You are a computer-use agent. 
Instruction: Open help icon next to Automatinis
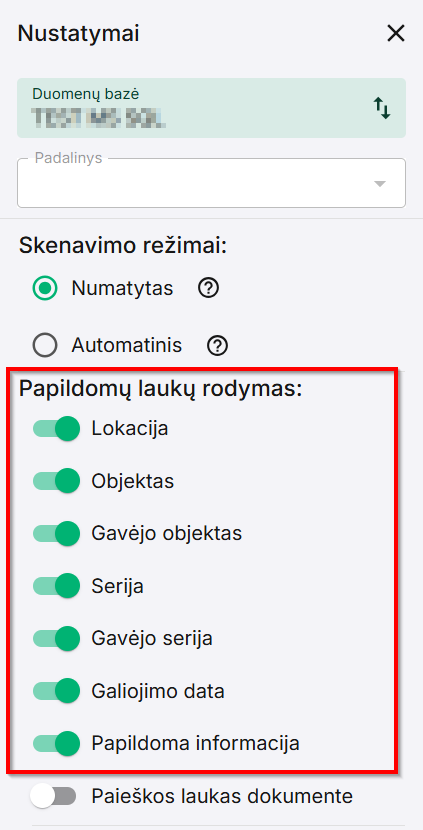218,346
